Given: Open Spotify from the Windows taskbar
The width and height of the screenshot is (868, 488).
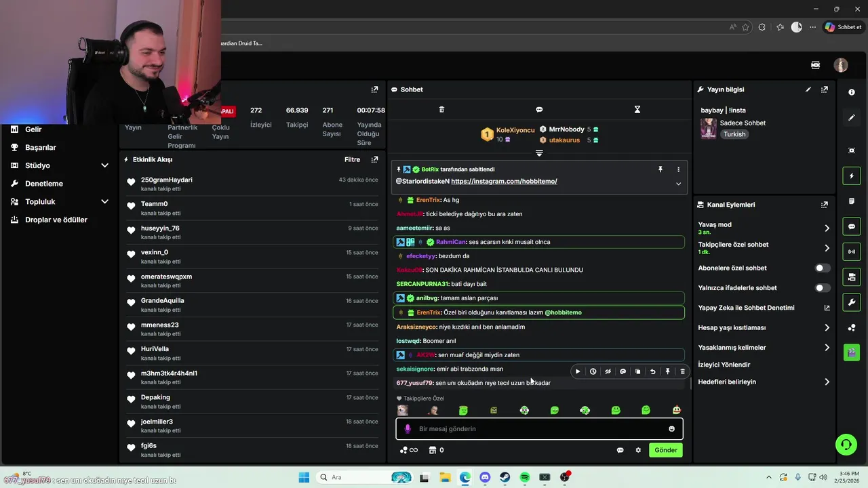Looking at the screenshot, I should tap(525, 477).
